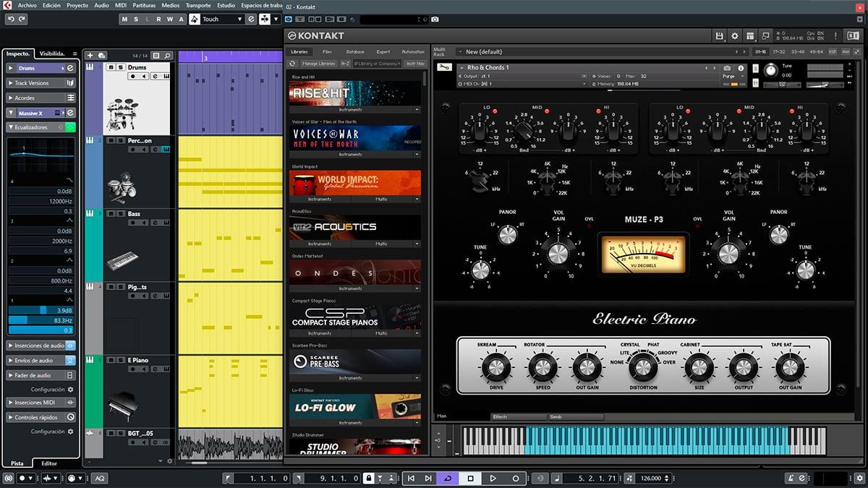Click the VOL GAIN knob left of VU meter

pyautogui.click(x=558, y=253)
